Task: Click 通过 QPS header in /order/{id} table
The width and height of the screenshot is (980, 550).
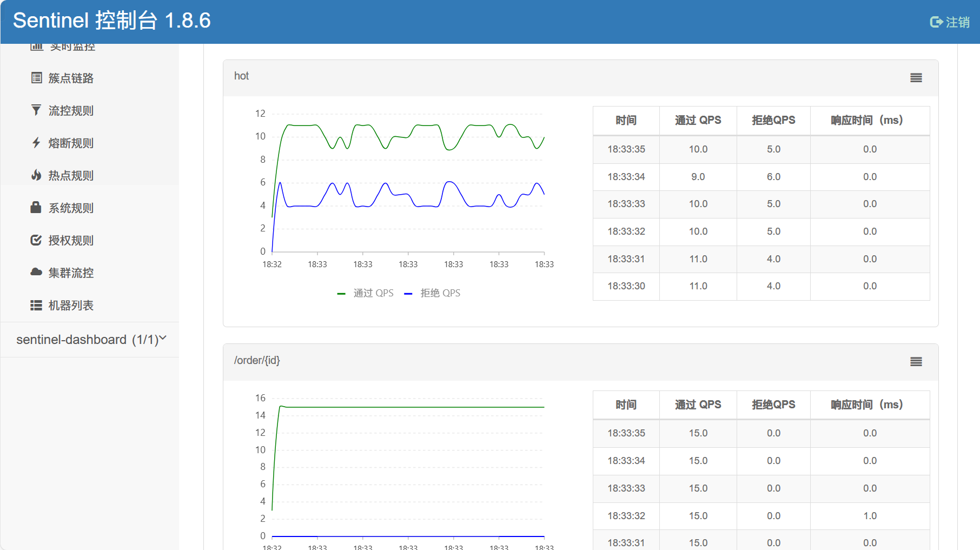Action: pos(698,405)
